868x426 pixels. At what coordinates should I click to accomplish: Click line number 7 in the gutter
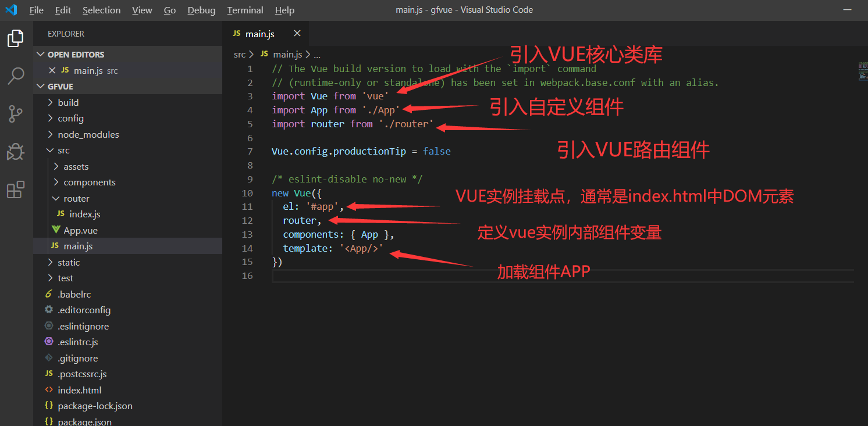[x=250, y=151]
